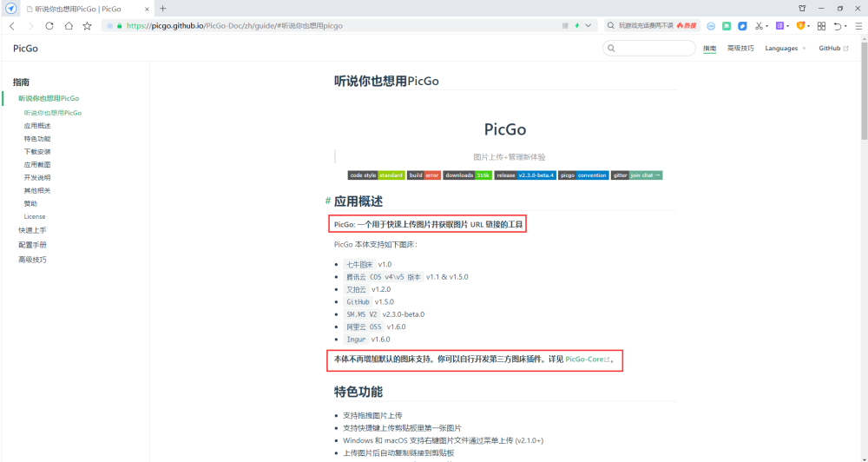The image size is (868, 462).
Task: Open 快速上手 in the sidebar
Action: point(32,230)
